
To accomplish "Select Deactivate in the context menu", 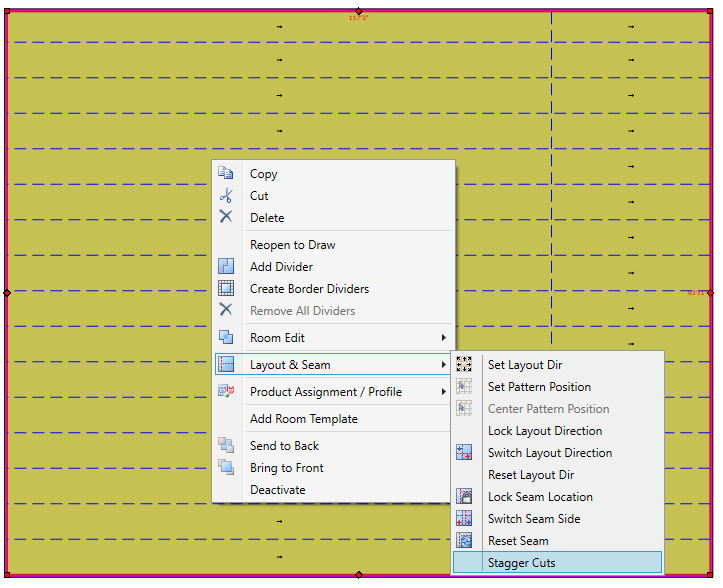I will 277,490.
